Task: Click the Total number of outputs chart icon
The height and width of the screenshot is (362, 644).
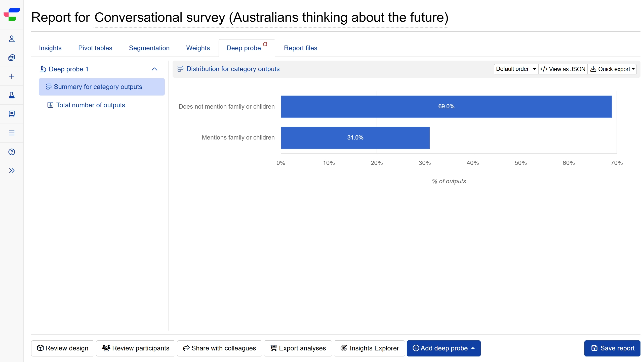Action: pos(50,105)
